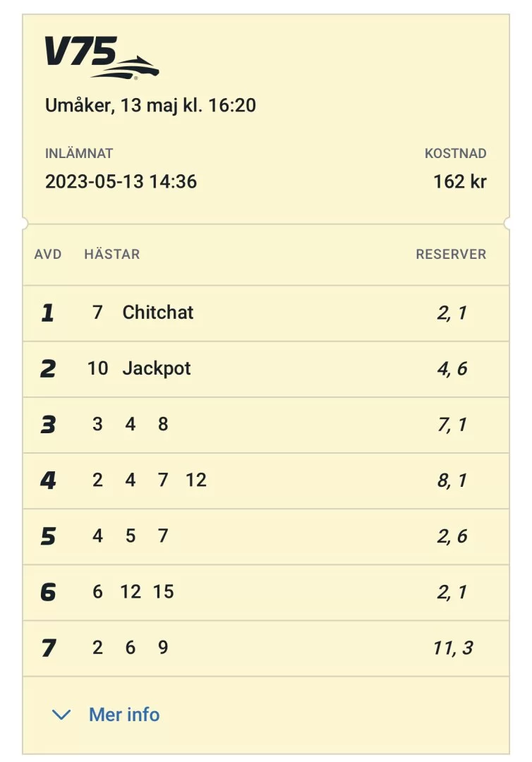Select the Chitchat horse in race 1
Viewport: 532px width, 762px height.
pyautogui.click(x=157, y=313)
